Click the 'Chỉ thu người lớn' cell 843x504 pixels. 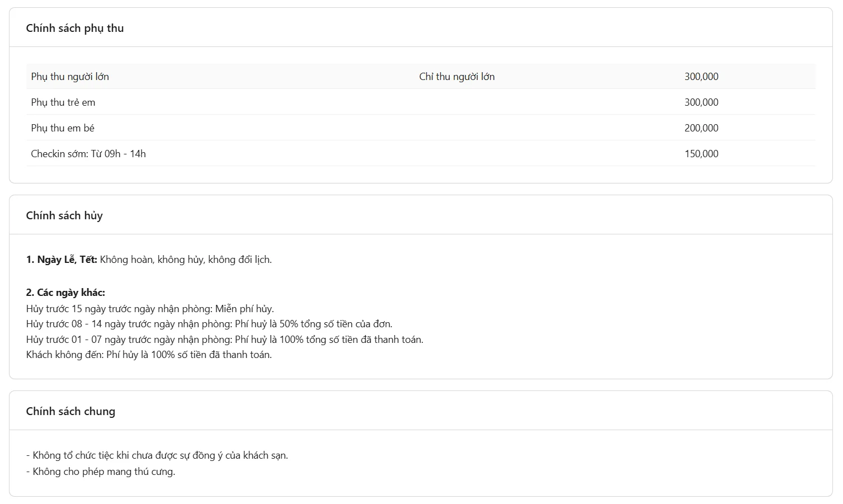coord(456,77)
